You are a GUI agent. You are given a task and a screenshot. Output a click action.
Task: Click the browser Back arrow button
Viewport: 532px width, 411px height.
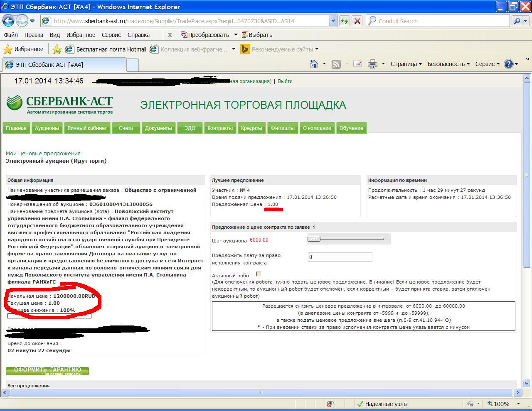tap(9, 21)
